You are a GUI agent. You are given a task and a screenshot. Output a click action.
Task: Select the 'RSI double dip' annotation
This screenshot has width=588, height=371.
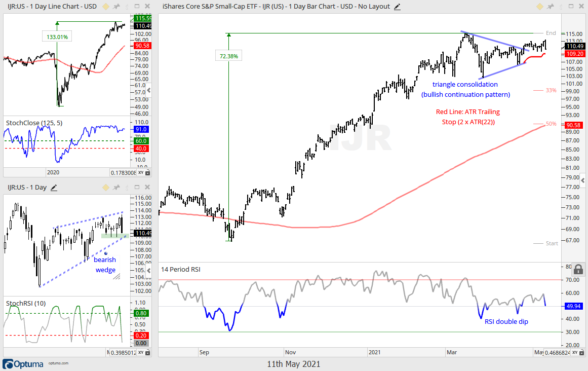pyautogui.click(x=506, y=321)
